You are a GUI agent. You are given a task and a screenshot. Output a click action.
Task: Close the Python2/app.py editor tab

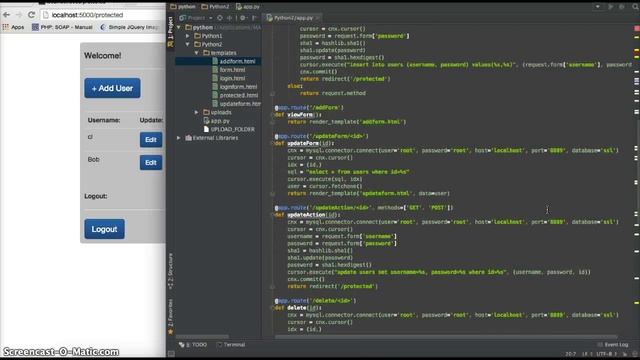(317, 18)
